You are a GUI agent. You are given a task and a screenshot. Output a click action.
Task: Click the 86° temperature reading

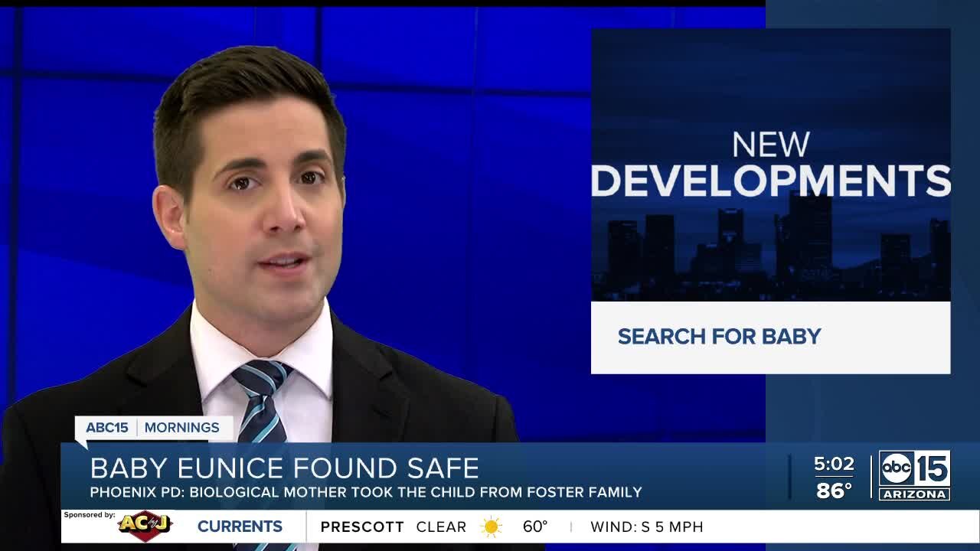tap(834, 490)
